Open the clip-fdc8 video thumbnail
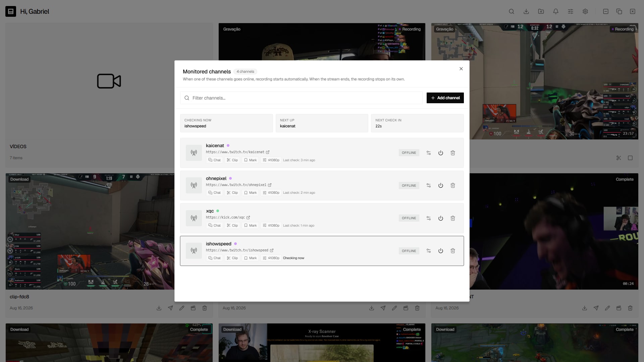Image resolution: width=644 pixels, height=362 pixels. [90, 231]
